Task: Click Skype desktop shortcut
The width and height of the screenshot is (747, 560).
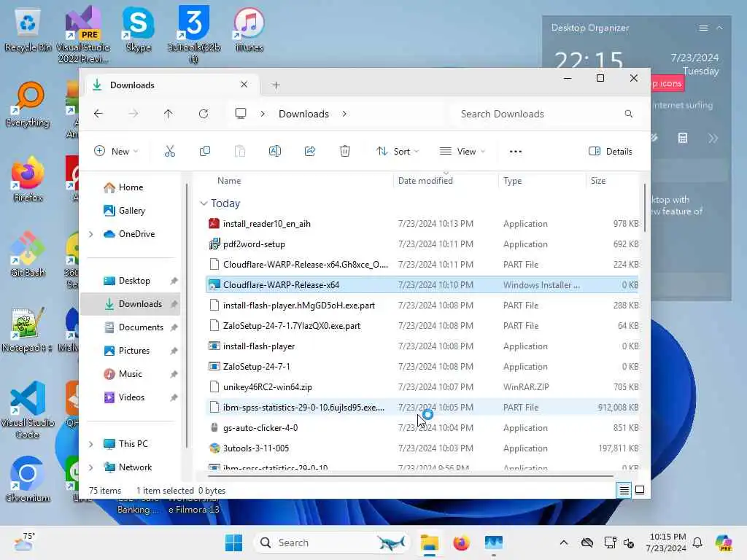Action: click(138, 29)
